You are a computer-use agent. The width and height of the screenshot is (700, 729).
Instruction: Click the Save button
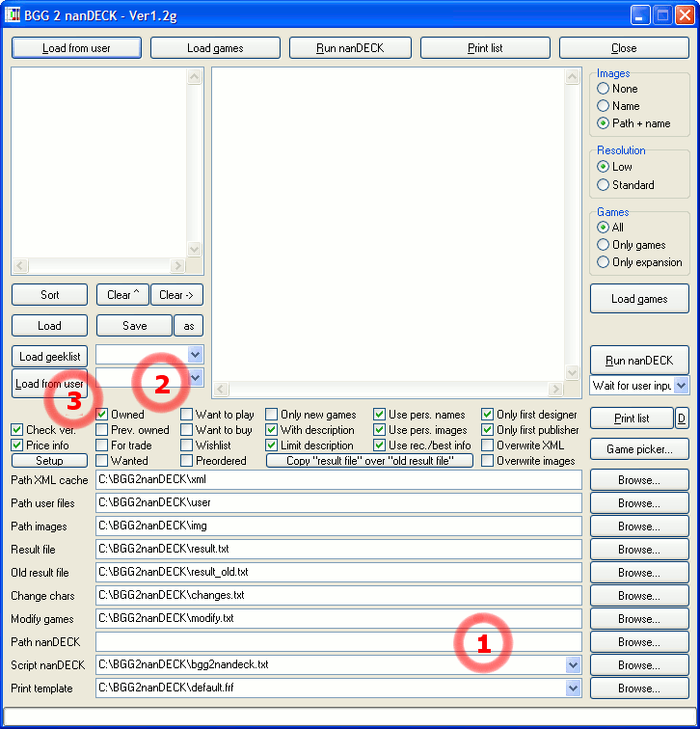[x=134, y=326]
